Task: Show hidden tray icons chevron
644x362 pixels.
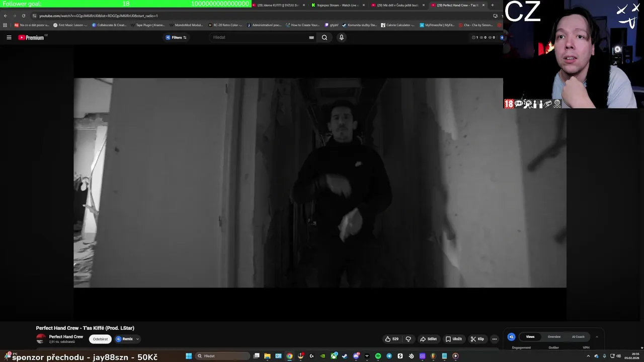Action: click(588, 356)
